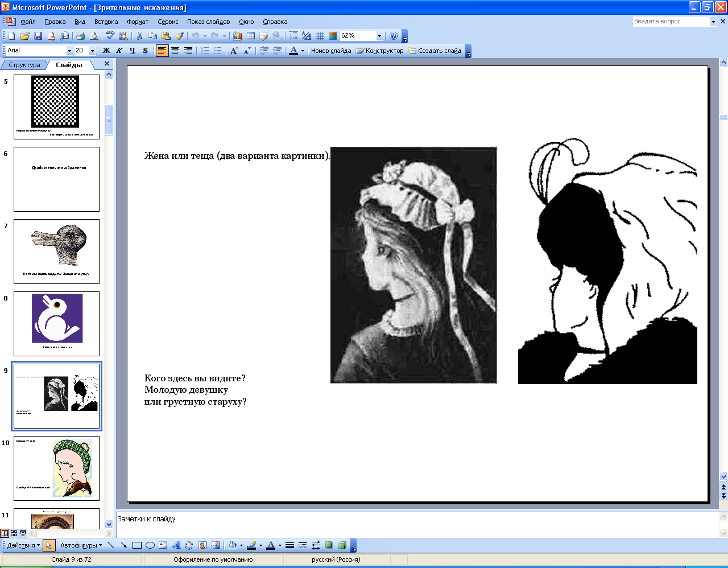Open the zoom level dropdown (62%)
The width and height of the screenshot is (728, 568).
pyautogui.click(x=379, y=36)
